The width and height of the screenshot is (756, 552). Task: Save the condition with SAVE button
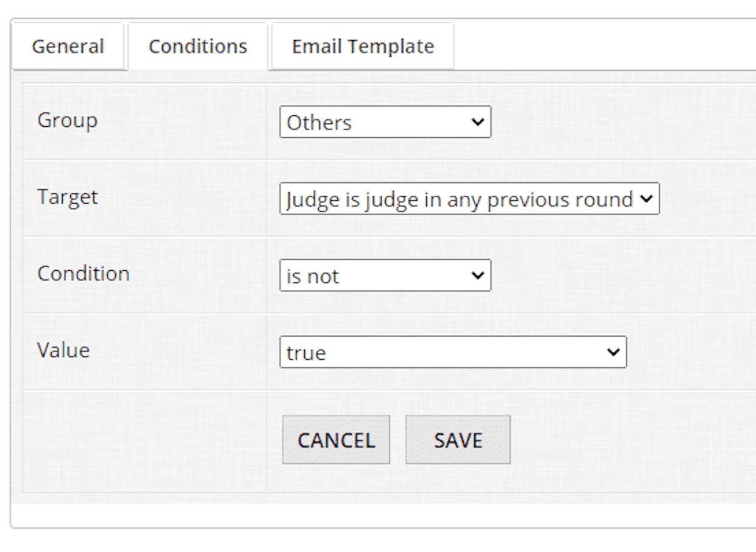(458, 440)
